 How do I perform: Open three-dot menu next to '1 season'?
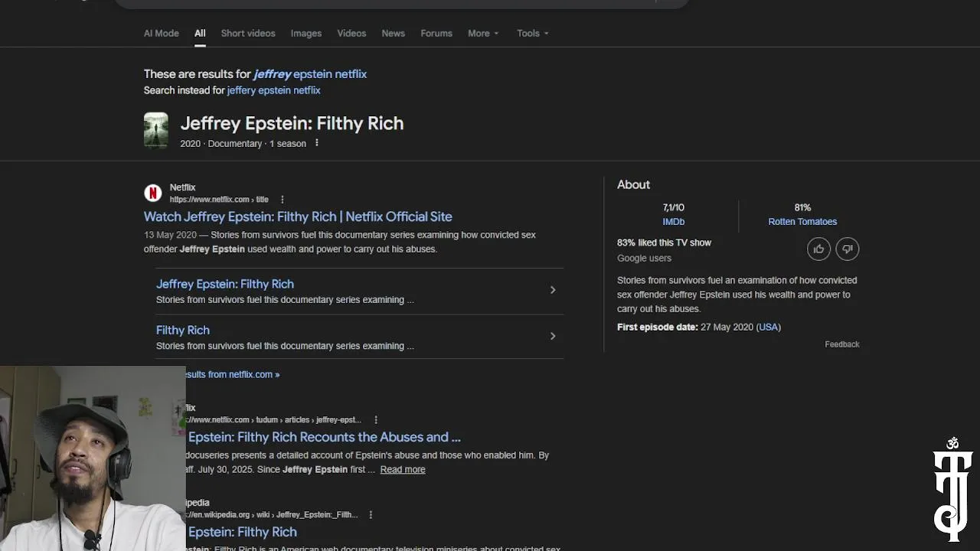coord(316,143)
